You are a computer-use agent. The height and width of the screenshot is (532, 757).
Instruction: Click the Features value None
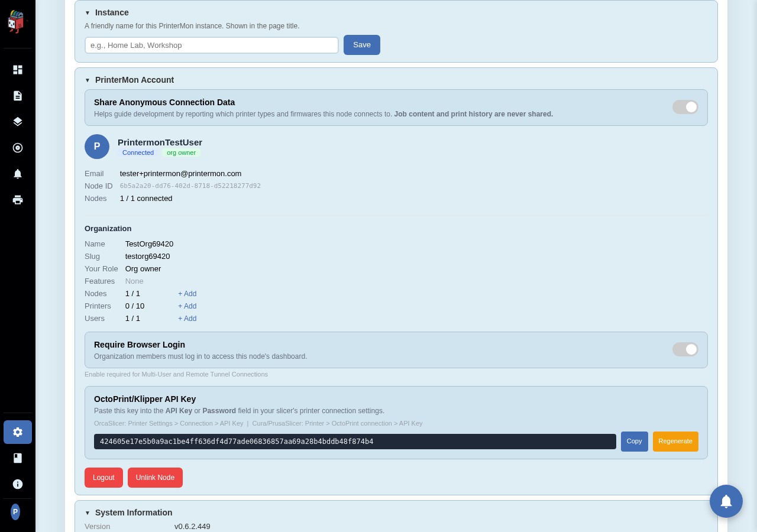point(134,281)
